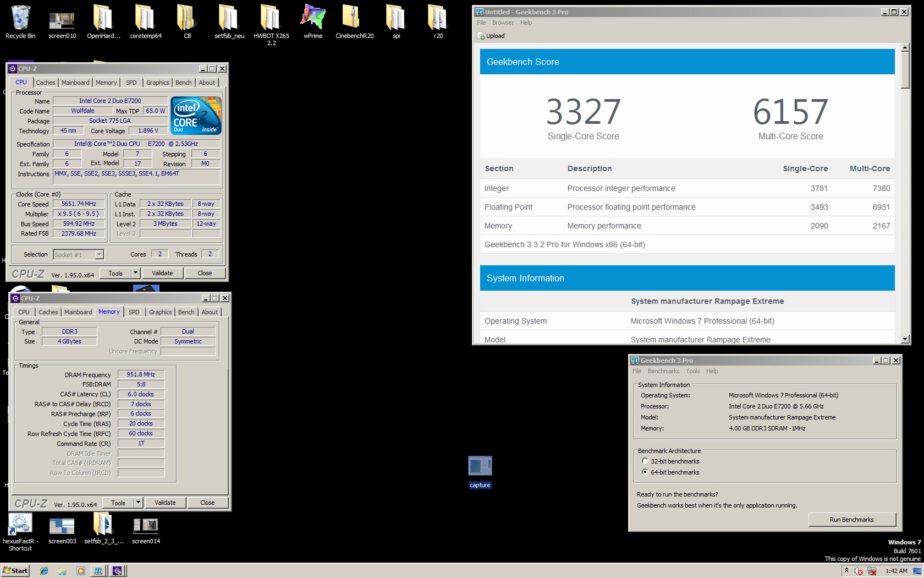Image resolution: width=924 pixels, height=578 pixels.
Task: Open the r20 folder on desktop
Action: [x=438, y=22]
